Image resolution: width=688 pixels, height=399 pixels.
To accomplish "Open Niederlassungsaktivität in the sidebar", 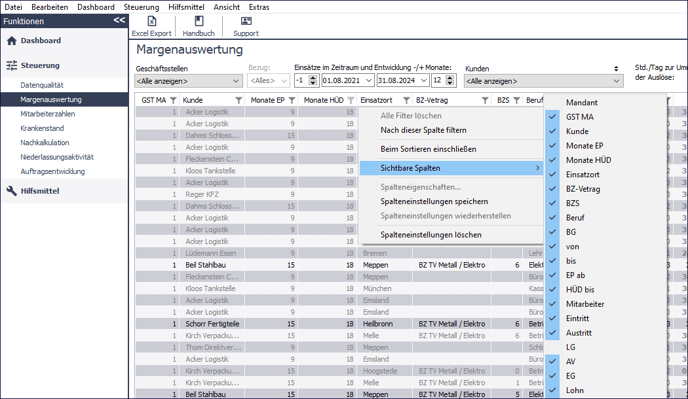I will click(57, 157).
